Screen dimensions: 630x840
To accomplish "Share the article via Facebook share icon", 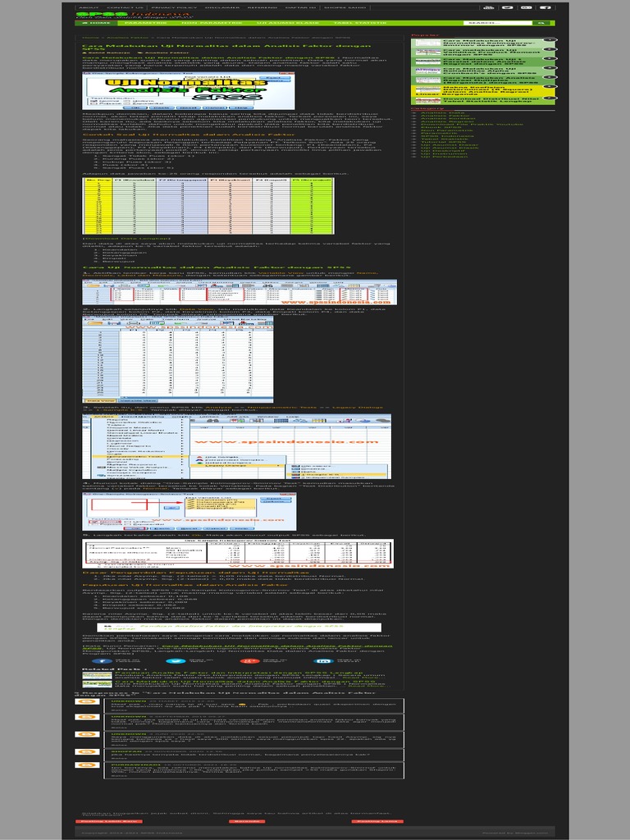I will coord(103,661).
